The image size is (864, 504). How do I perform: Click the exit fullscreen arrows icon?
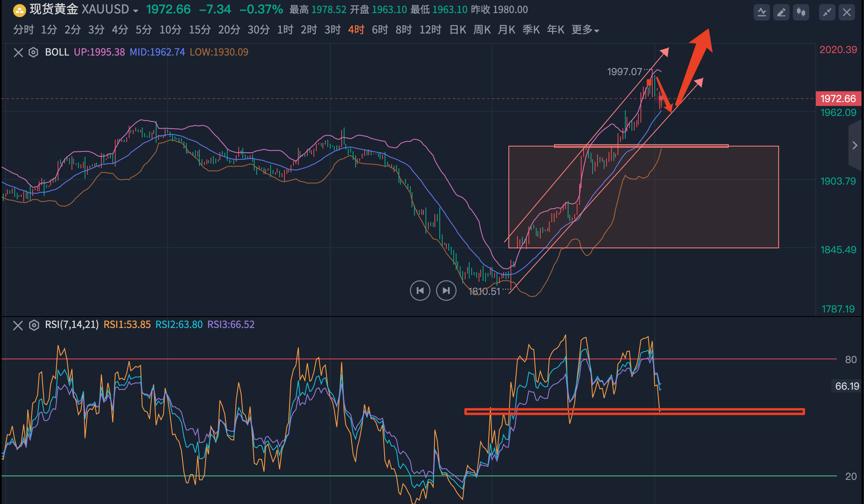coord(827,12)
